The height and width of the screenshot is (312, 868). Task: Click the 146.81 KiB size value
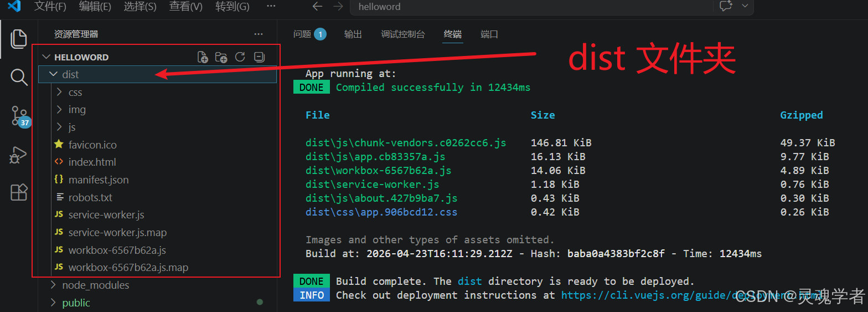click(x=561, y=143)
